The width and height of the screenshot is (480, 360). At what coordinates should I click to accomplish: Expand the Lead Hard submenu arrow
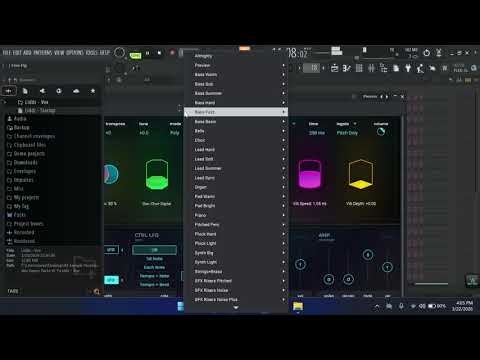pos(284,150)
